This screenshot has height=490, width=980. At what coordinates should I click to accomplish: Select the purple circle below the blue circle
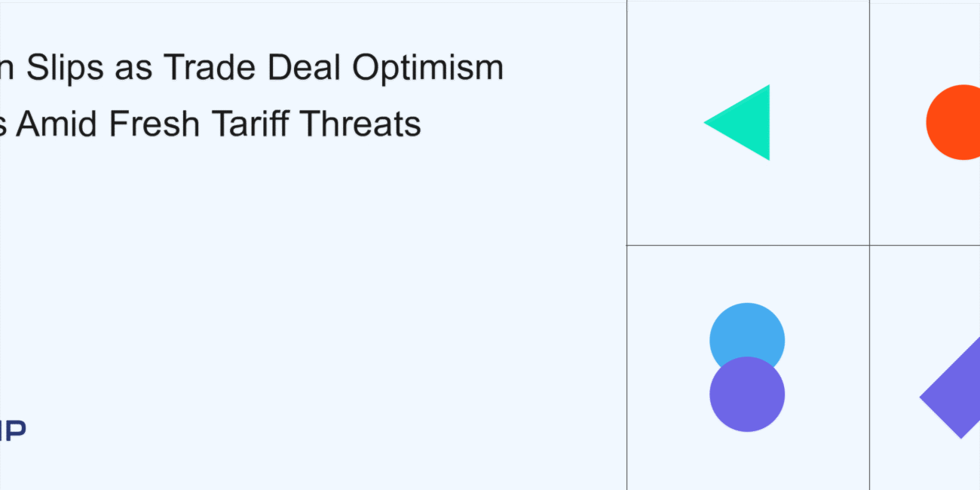click(x=747, y=394)
